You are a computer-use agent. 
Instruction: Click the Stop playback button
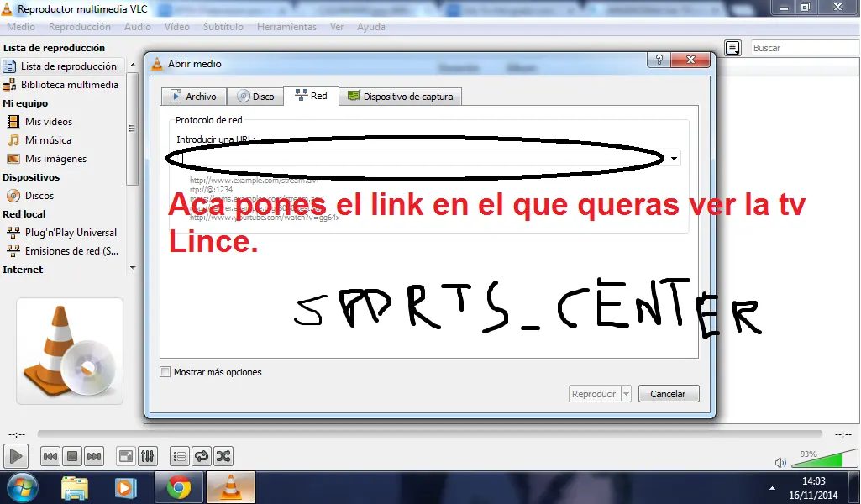72,455
